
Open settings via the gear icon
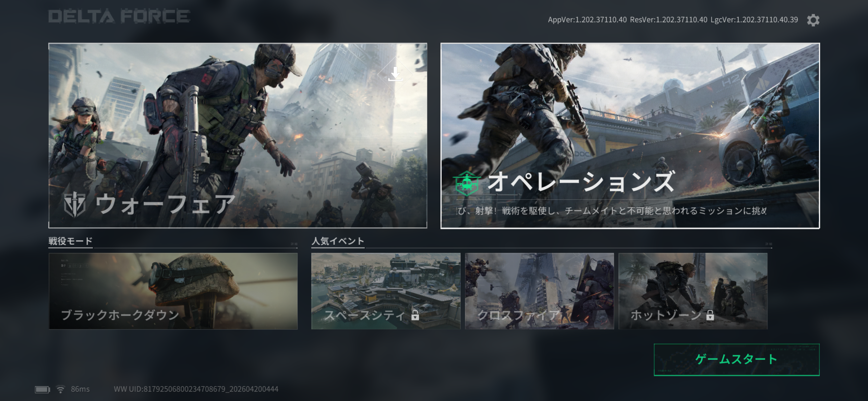pos(813,20)
